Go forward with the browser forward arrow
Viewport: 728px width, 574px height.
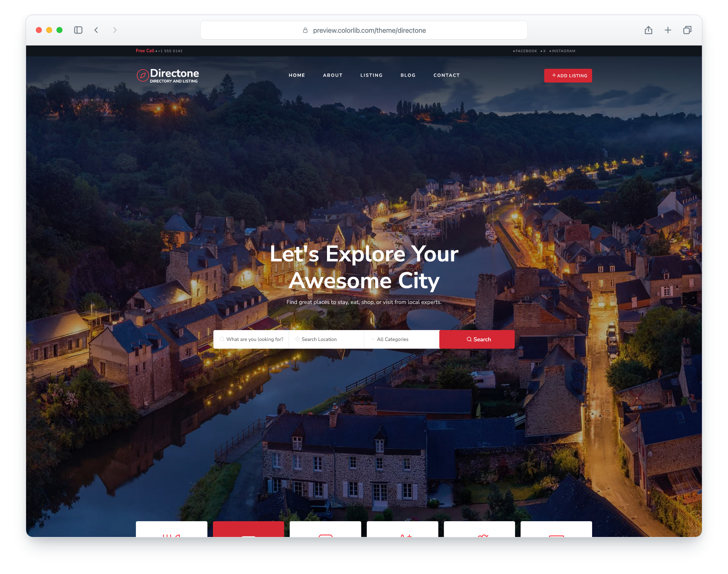tap(115, 30)
